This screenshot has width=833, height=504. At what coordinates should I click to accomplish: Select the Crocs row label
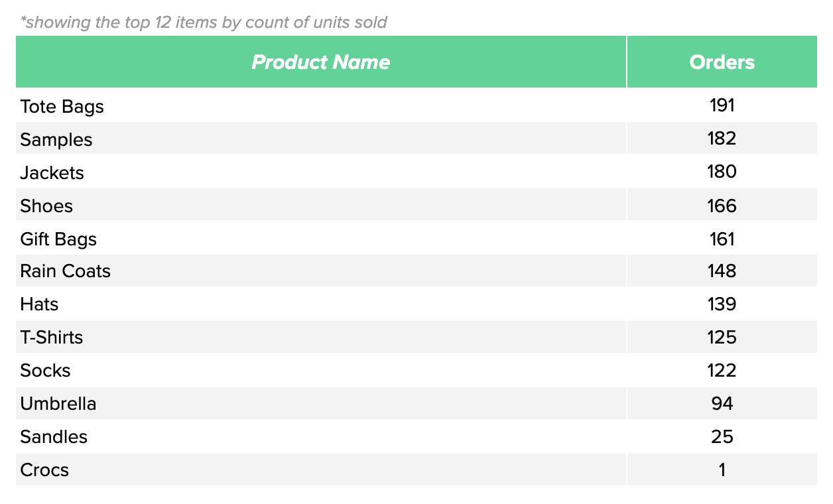(44, 470)
